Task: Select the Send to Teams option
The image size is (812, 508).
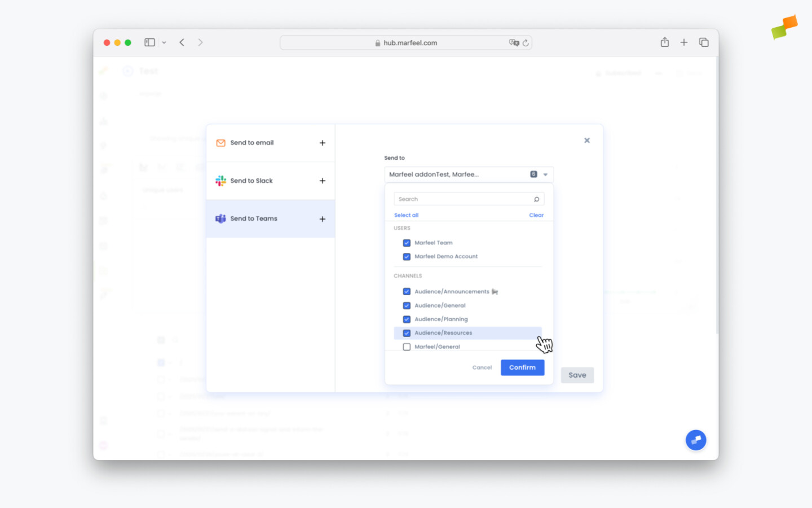Action: pos(254,218)
